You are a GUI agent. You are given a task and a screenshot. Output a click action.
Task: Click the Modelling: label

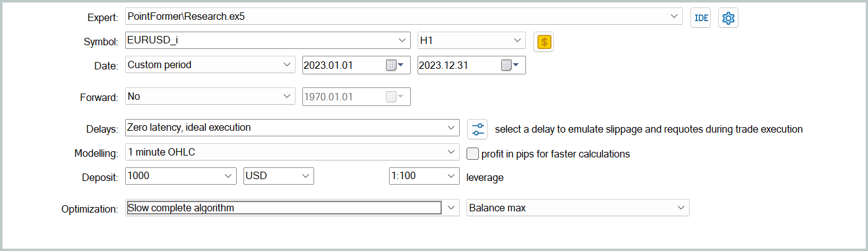[95, 154]
